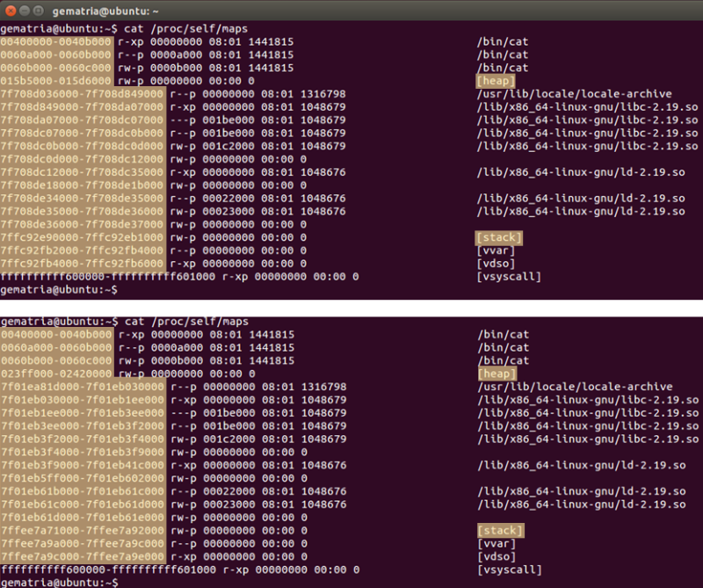Select the [stack] label in bottom terminal
The width and height of the screenshot is (703, 588).
click(498, 530)
